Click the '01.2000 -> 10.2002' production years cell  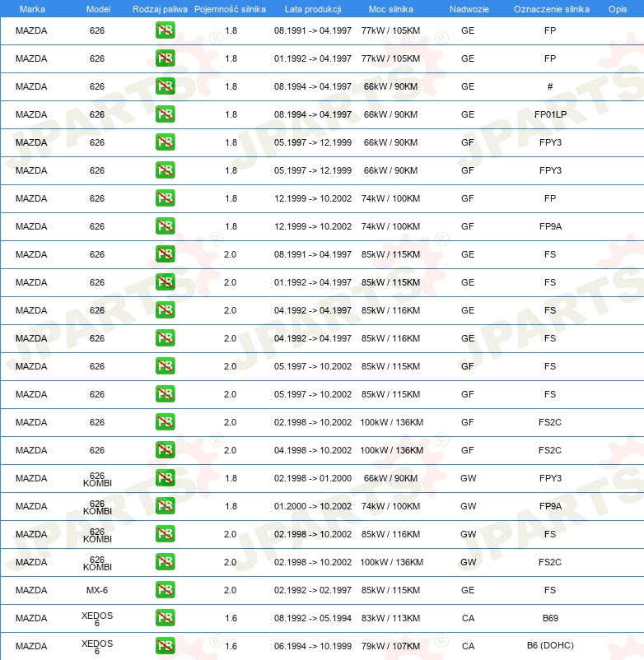click(x=312, y=506)
